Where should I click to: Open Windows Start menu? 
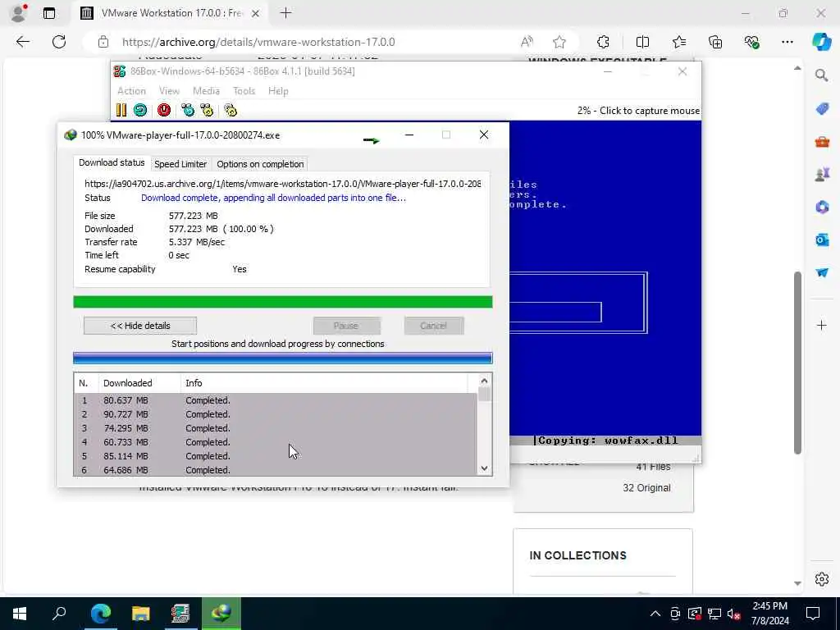(x=20, y=614)
